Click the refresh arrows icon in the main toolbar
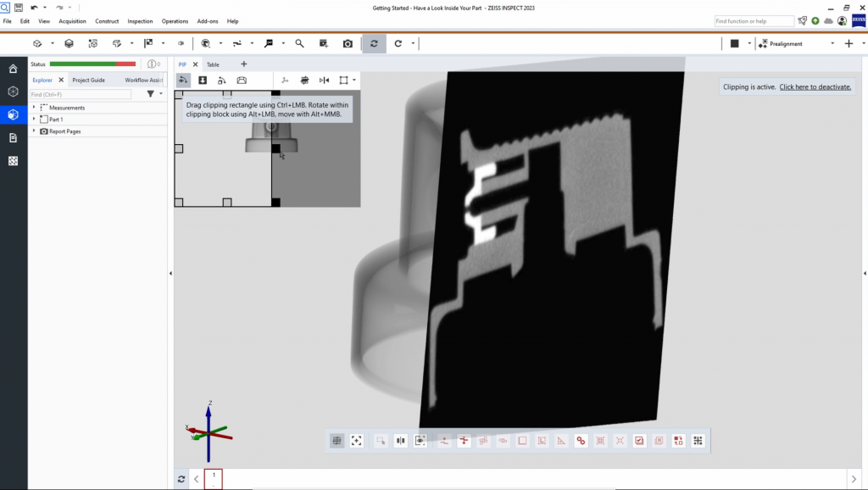868x490 pixels. click(x=374, y=43)
